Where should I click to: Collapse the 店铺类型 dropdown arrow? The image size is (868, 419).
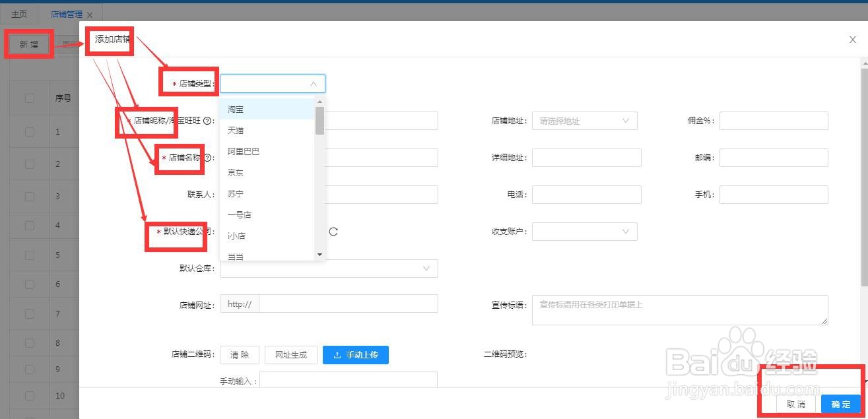pos(314,84)
